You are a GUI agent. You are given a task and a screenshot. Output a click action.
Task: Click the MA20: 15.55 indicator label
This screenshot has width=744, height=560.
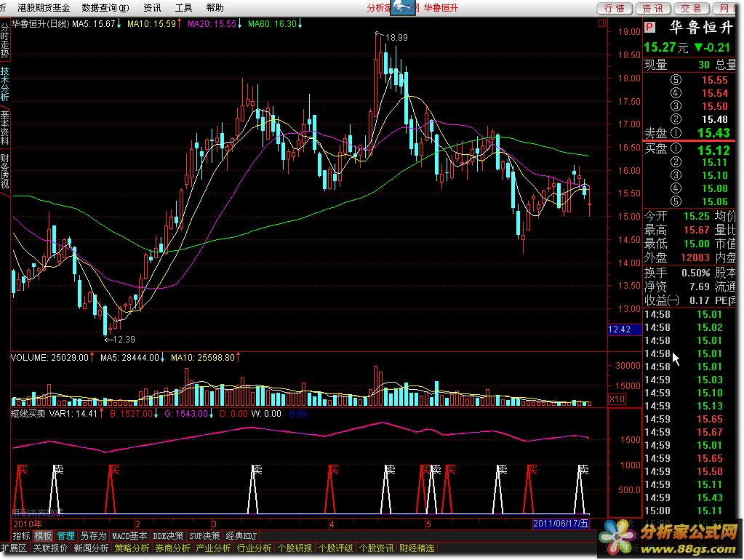click(x=215, y=24)
